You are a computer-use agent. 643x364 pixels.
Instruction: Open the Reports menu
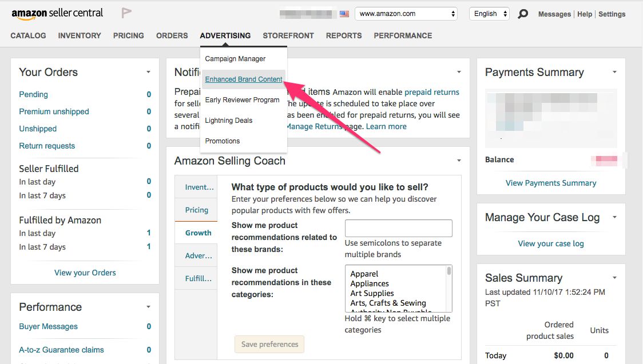coord(344,35)
